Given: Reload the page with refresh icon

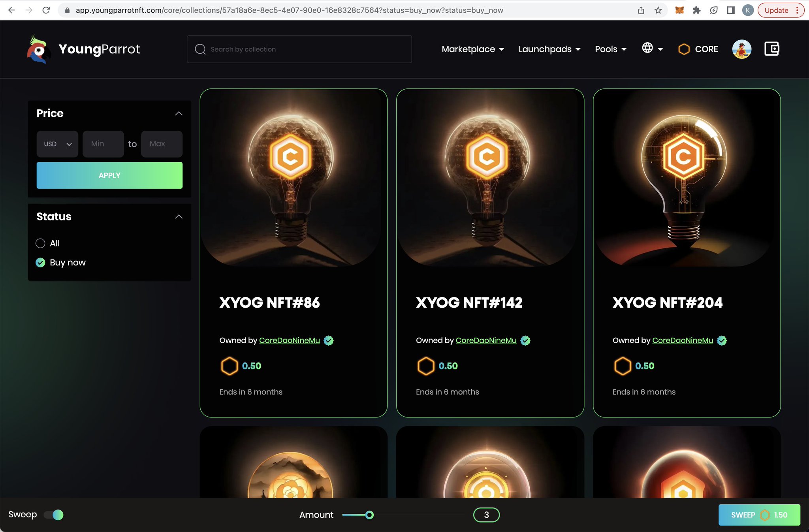Looking at the screenshot, I should [46, 10].
